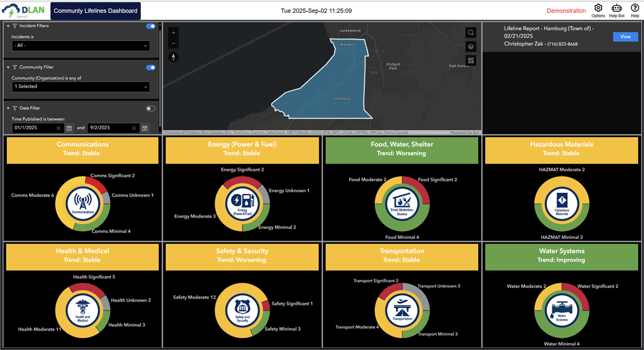Reset map orientation with the compass icon
The width and height of the screenshot is (644, 350).
coord(173,56)
